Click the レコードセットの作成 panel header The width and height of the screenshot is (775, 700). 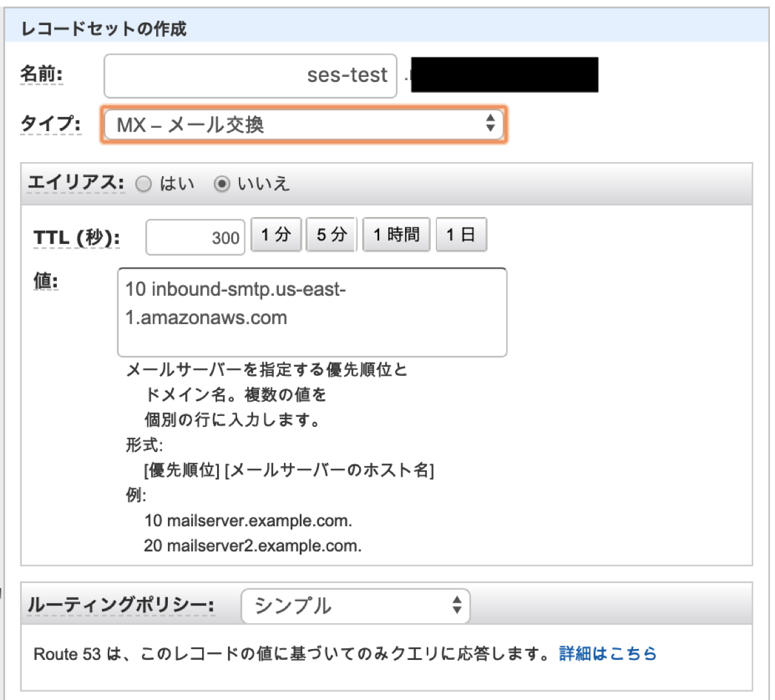104,29
